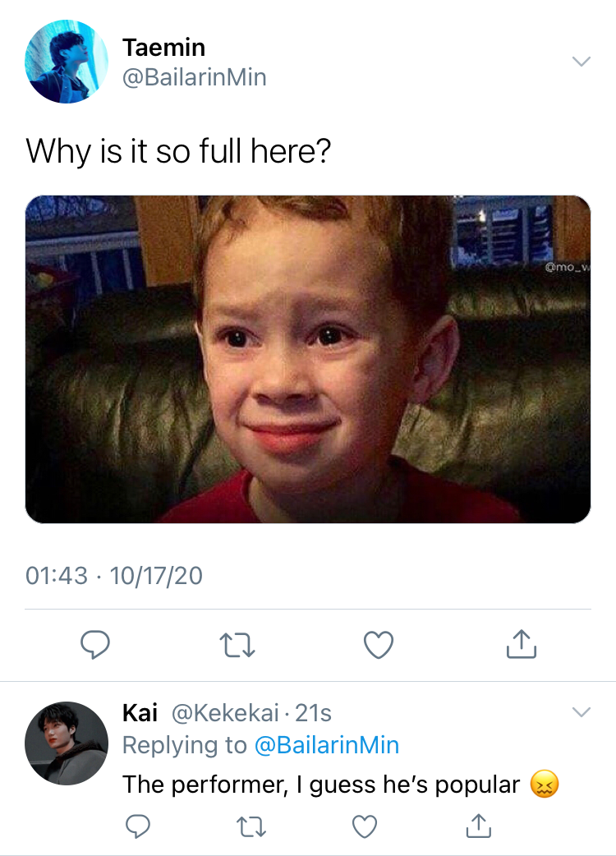Viewport: 616px width, 856px height.
Task: Like Taemin's tweet
Action: [x=379, y=645]
